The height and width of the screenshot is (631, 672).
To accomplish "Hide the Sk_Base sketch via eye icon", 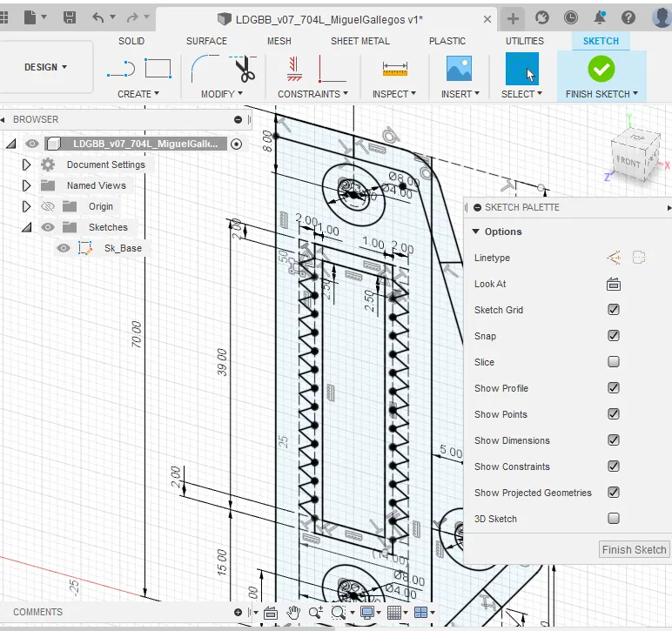I will click(63, 248).
